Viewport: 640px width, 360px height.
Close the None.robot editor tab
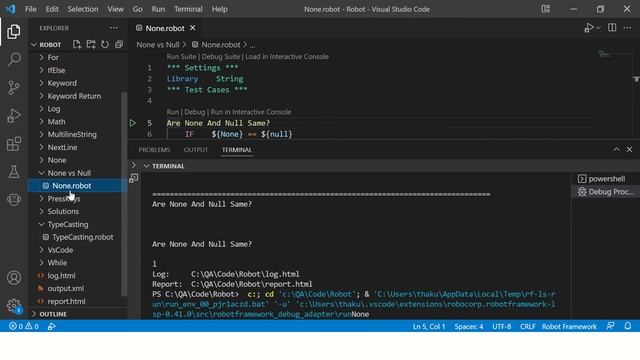[x=193, y=28]
